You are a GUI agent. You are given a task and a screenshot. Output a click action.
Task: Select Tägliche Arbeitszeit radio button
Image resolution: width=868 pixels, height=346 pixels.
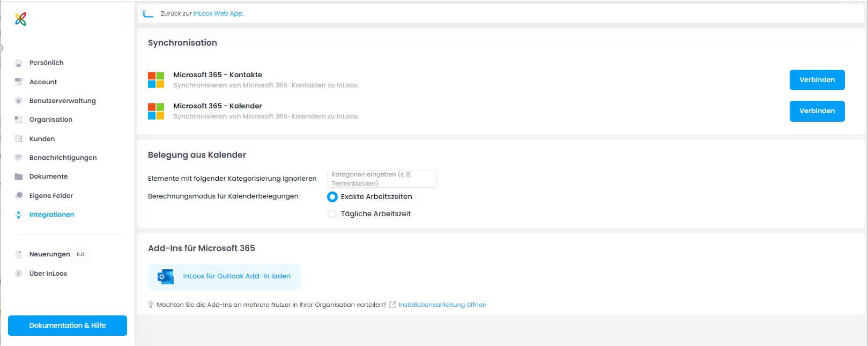point(332,214)
